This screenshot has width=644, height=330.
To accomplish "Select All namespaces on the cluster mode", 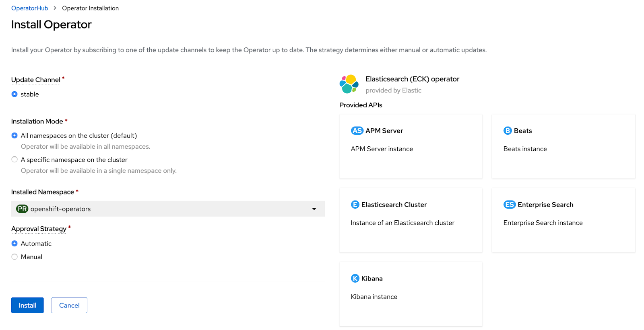I will pyautogui.click(x=14, y=135).
